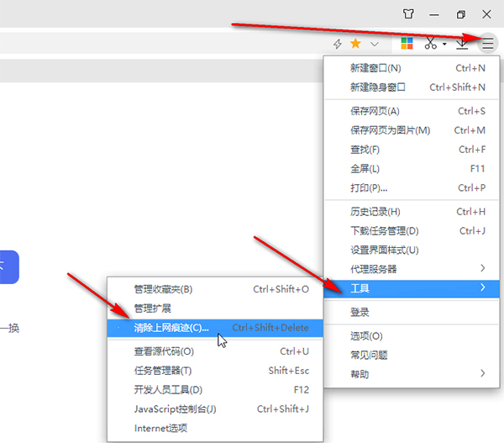504x443 pixels.
Task: Open 历史记录(H) from menu
Action: point(412,212)
